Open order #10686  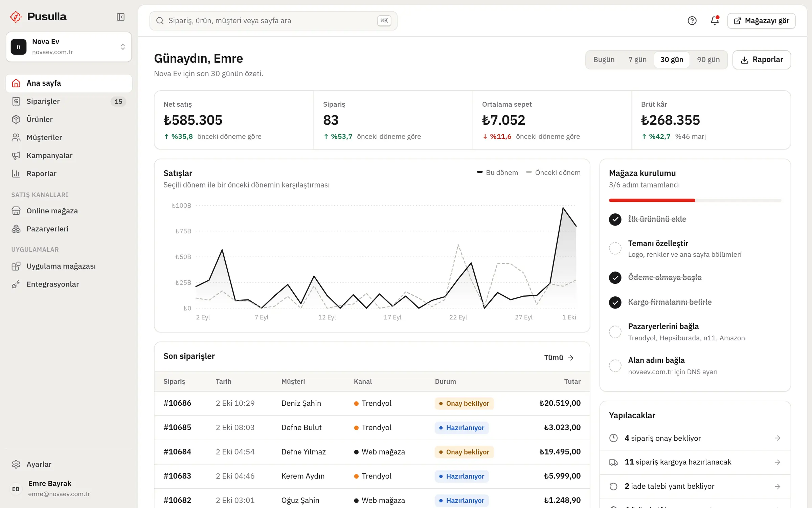pyautogui.click(x=177, y=403)
